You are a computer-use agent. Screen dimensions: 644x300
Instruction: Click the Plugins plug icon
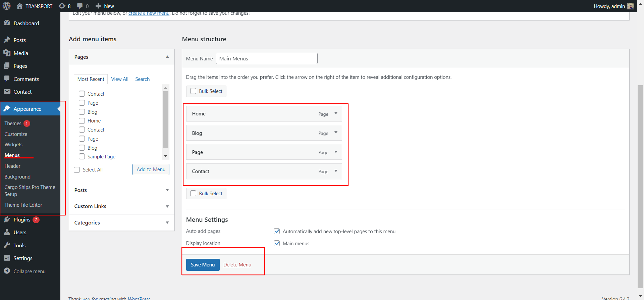point(7,219)
